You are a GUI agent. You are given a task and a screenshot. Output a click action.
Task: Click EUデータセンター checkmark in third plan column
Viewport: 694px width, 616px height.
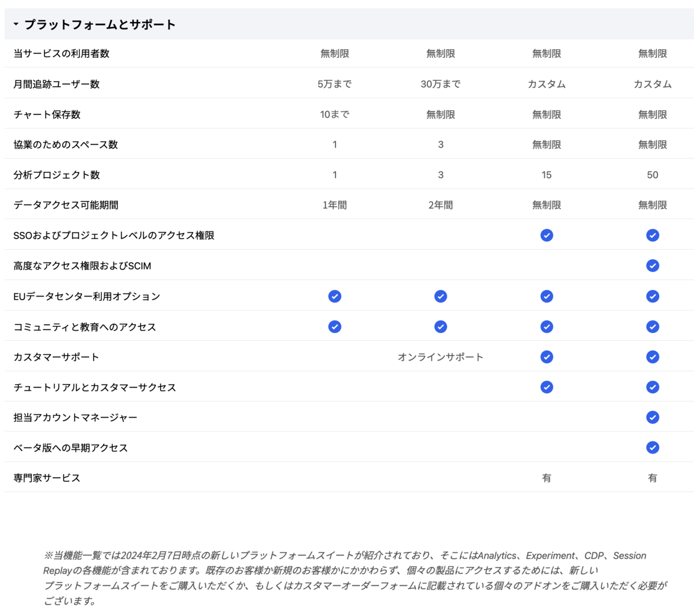[x=547, y=296]
